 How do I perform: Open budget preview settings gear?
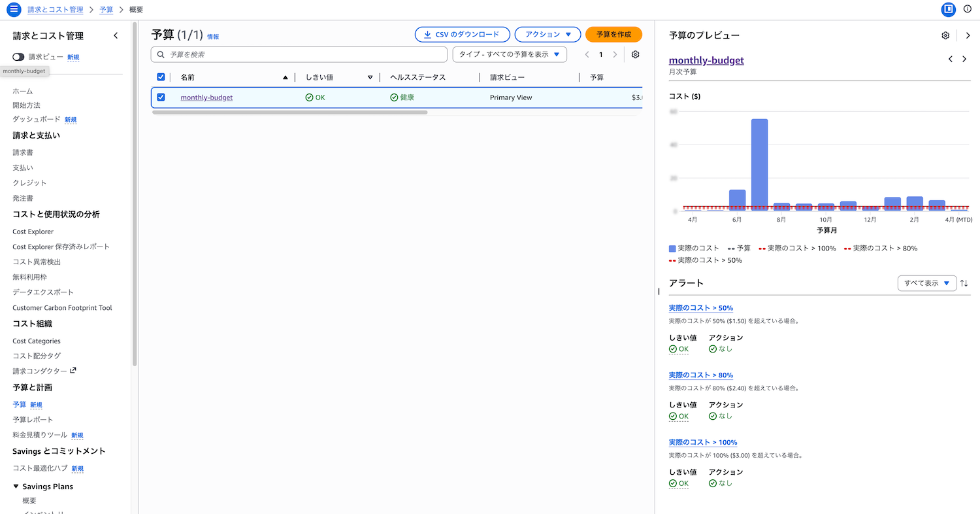(945, 35)
